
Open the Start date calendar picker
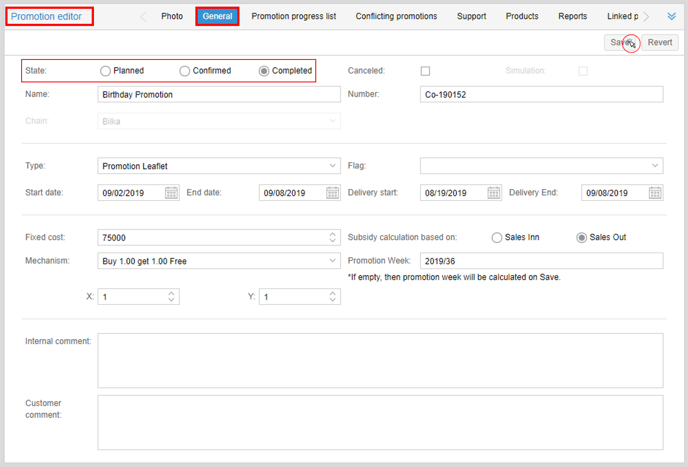pos(171,193)
